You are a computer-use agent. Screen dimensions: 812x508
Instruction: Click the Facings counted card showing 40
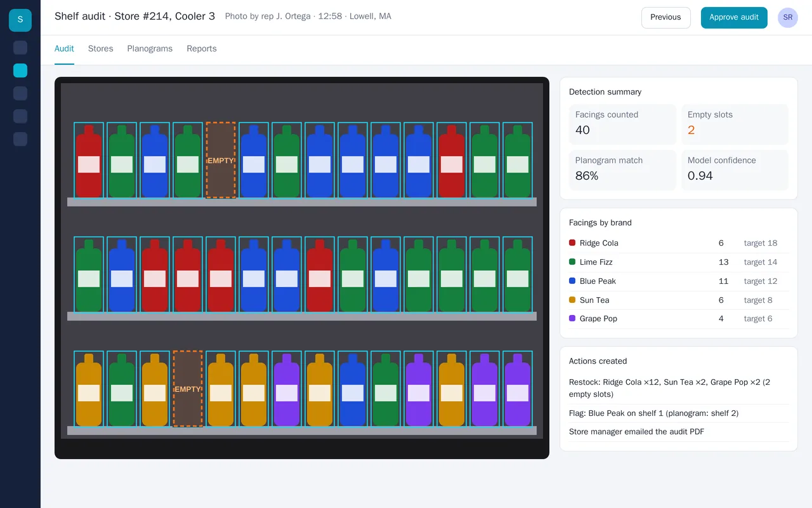pos(622,124)
